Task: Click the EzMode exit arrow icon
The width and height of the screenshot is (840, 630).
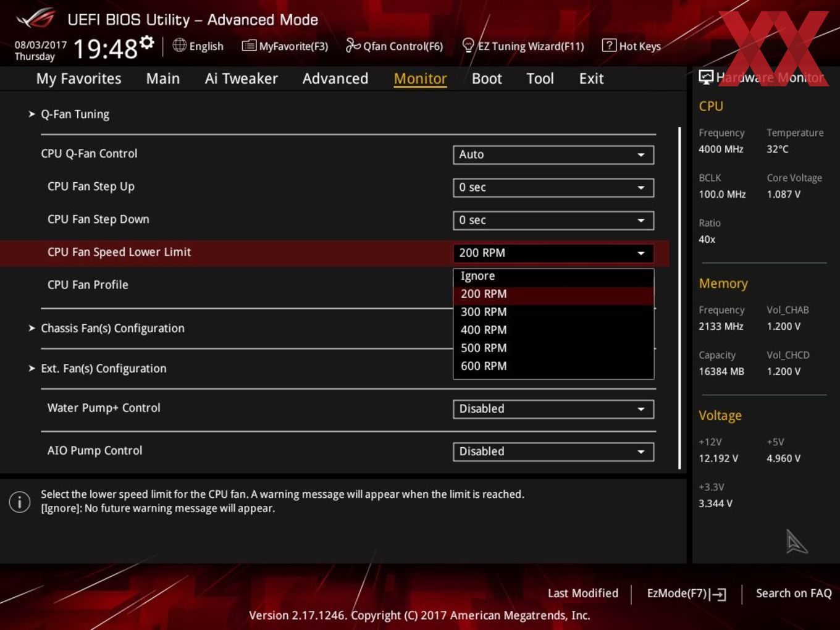Action: [718, 594]
